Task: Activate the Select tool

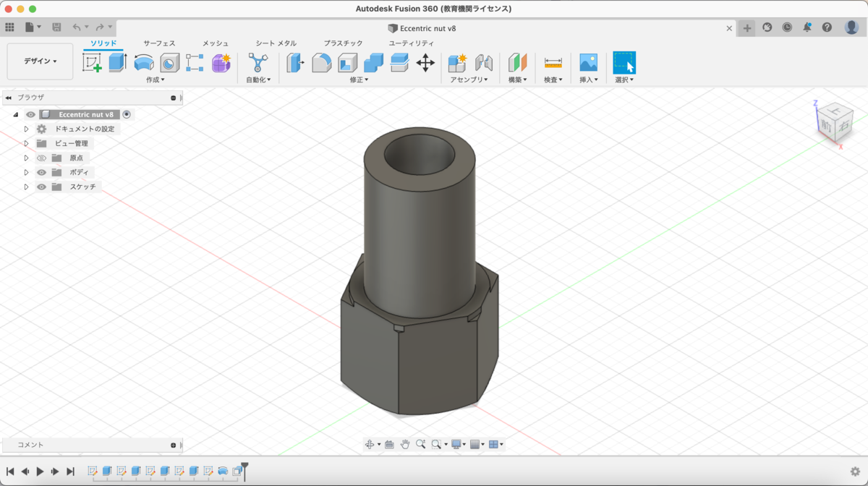Action: click(x=624, y=63)
